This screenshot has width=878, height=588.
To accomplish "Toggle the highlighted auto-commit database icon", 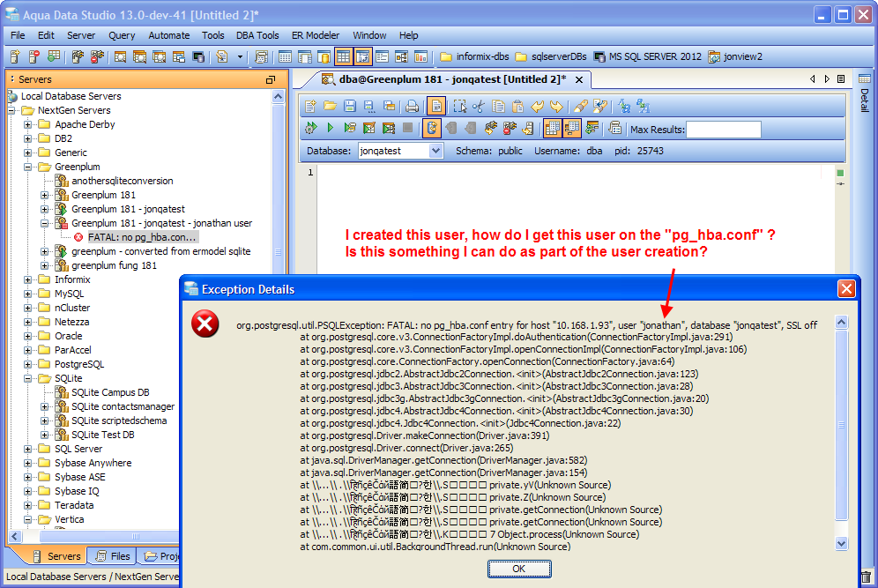I will 432,128.
